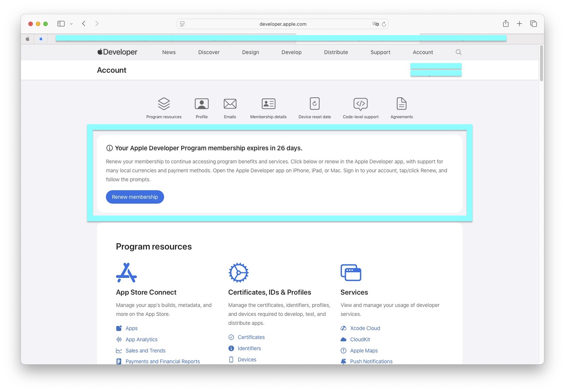The height and width of the screenshot is (392, 565).
Task: Open the App Store Connect heading
Action: 146,292
